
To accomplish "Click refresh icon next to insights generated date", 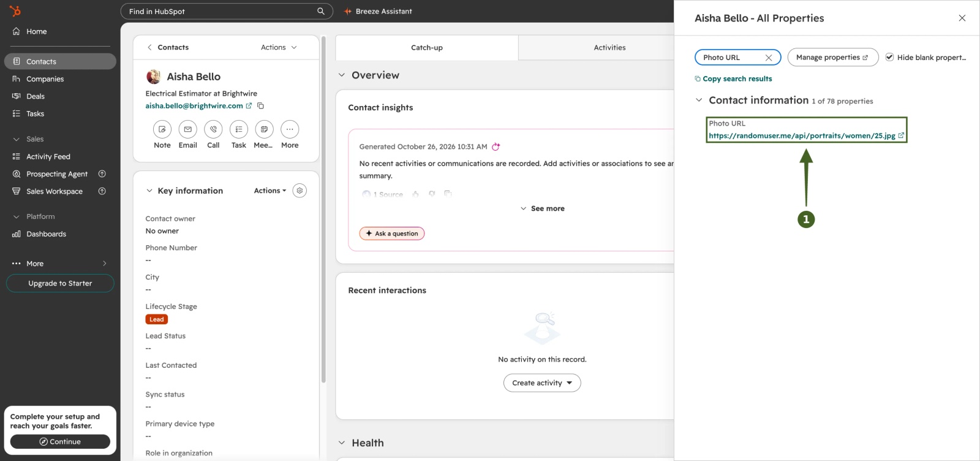I will click(x=496, y=147).
